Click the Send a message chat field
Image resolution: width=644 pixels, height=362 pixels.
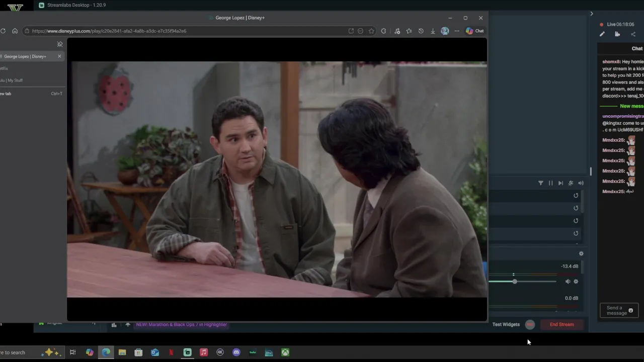tap(619, 311)
